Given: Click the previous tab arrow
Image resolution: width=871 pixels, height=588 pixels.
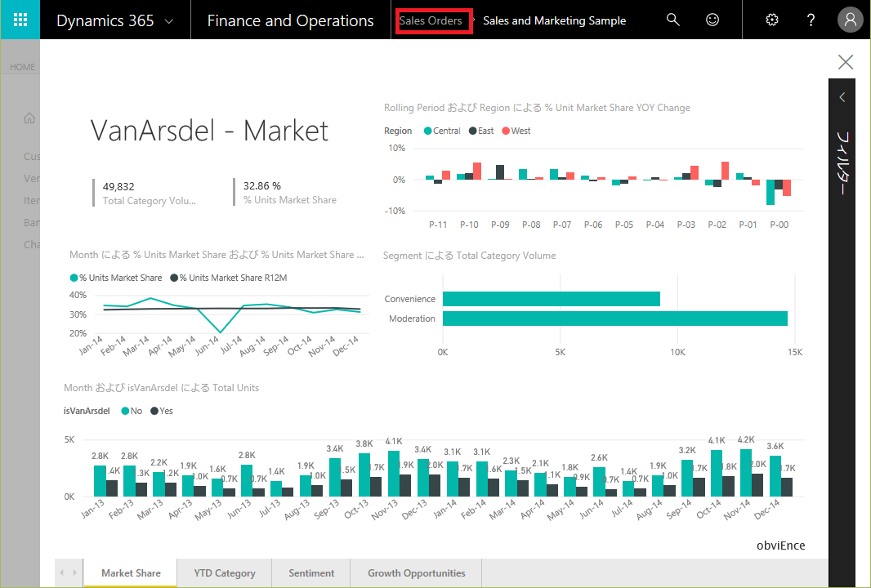Looking at the screenshot, I should point(61,572).
